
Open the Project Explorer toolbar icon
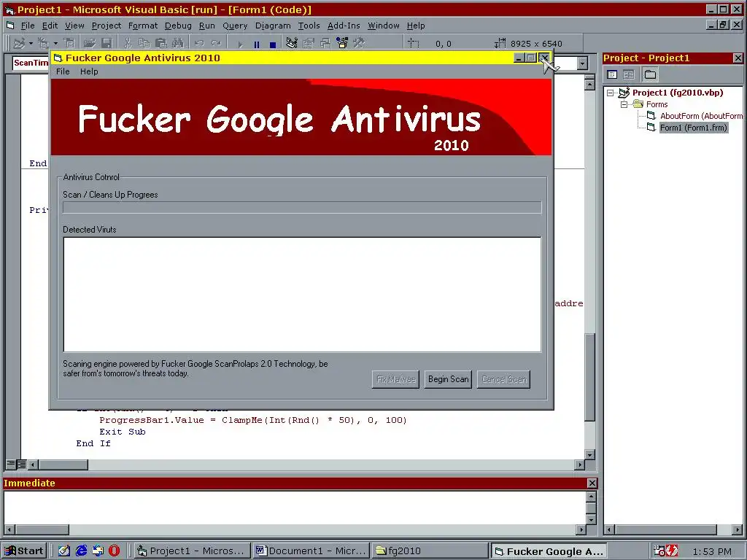[292, 43]
